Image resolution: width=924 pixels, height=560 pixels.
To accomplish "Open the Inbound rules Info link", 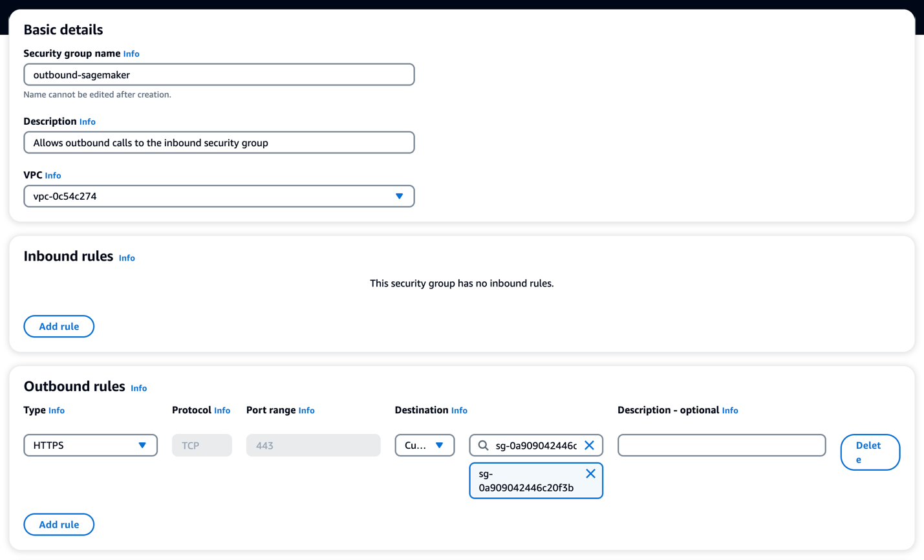I will click(127, 258).
